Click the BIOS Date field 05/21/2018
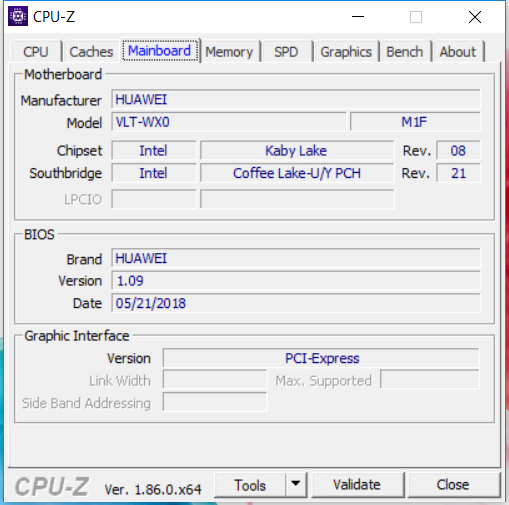The image size is (509, 505). pyautogui.click(x=296, y=303)
